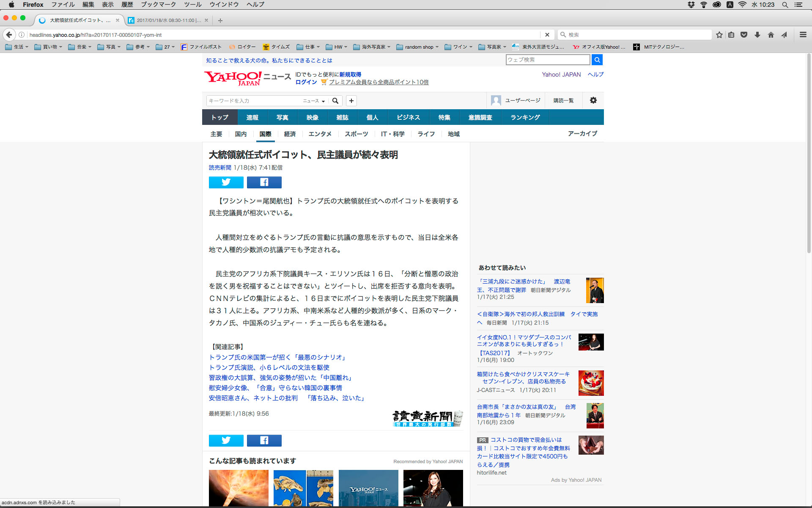Select the ランキング navigation tab
812x508 pixels.
point(525,117)
